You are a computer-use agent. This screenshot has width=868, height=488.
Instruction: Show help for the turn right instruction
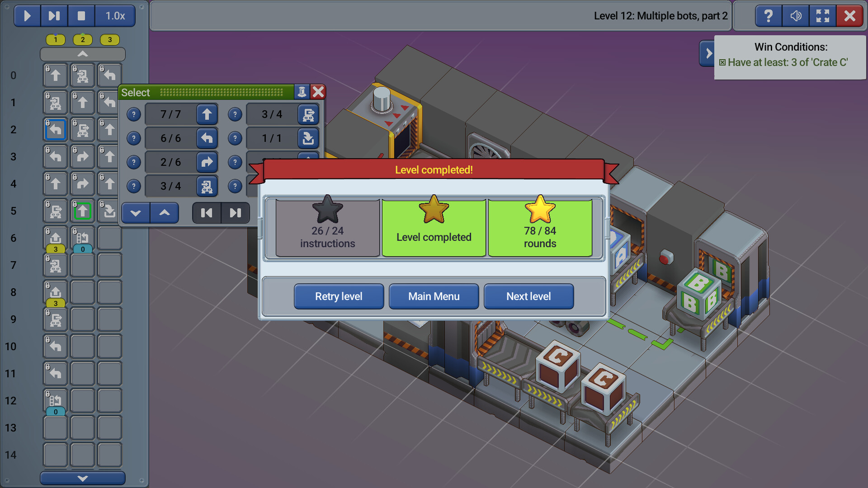(x=133, y=162)
